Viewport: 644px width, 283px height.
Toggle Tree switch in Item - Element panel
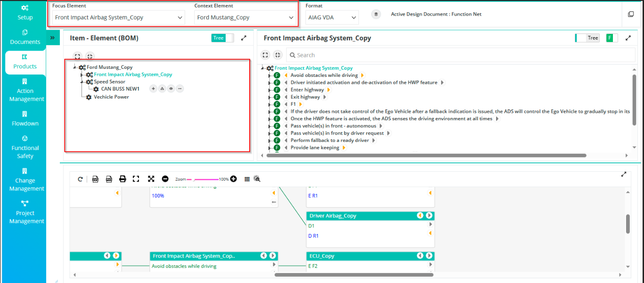(x=223, y=38)
